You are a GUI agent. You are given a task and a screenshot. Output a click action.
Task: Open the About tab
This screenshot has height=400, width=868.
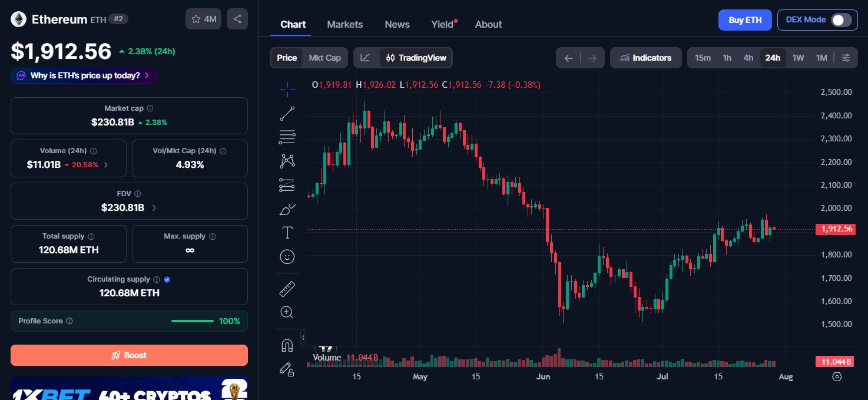point(489,24)
